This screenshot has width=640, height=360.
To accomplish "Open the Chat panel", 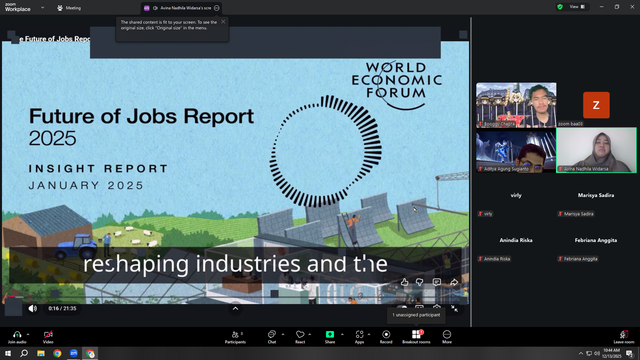I will (x=272, y=337).
